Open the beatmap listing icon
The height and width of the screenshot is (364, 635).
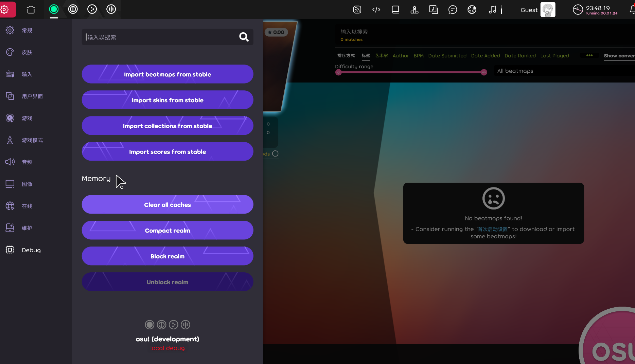click(x=434, y=10)
